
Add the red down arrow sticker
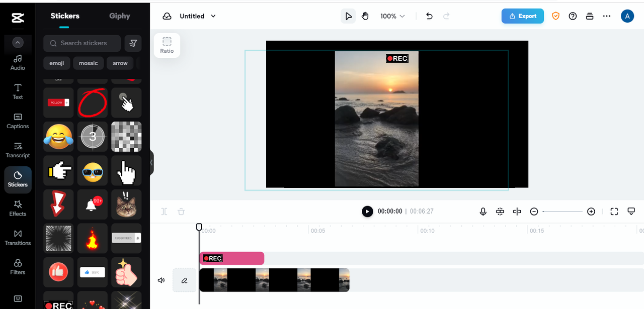(58, 204)
